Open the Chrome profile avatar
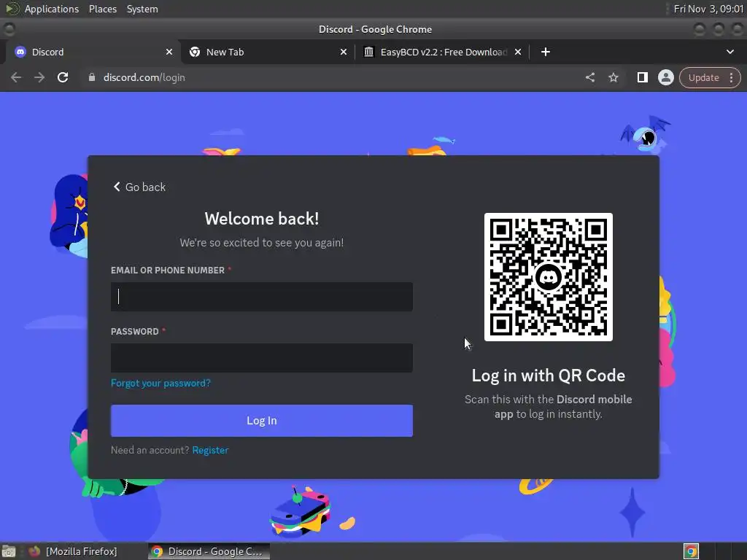 point(665,77)
